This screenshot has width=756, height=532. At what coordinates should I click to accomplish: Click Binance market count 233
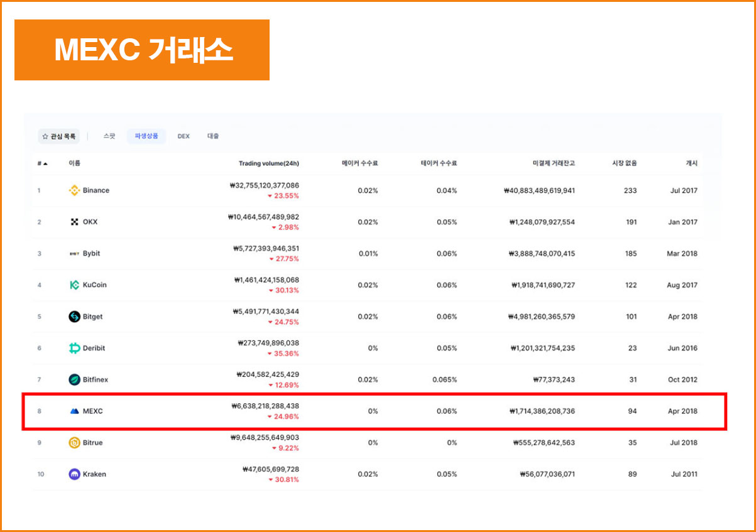click(630, 190)
